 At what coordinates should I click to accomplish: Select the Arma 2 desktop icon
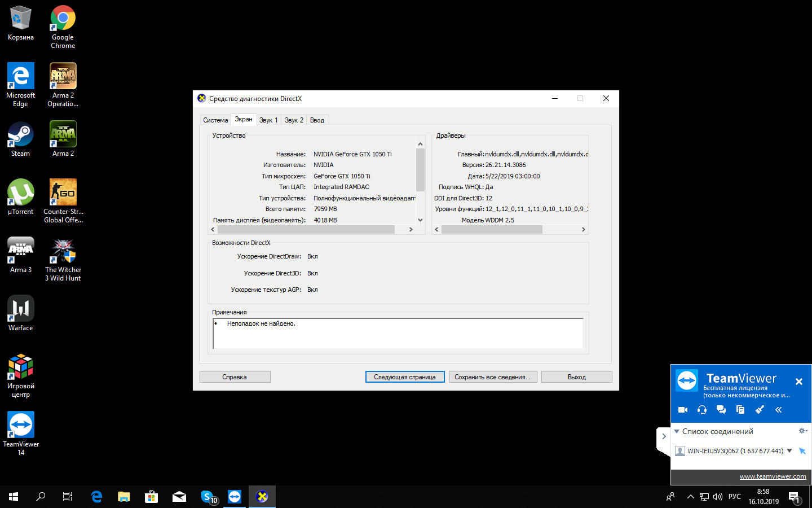pyautogui.click(x=63, y=139)
